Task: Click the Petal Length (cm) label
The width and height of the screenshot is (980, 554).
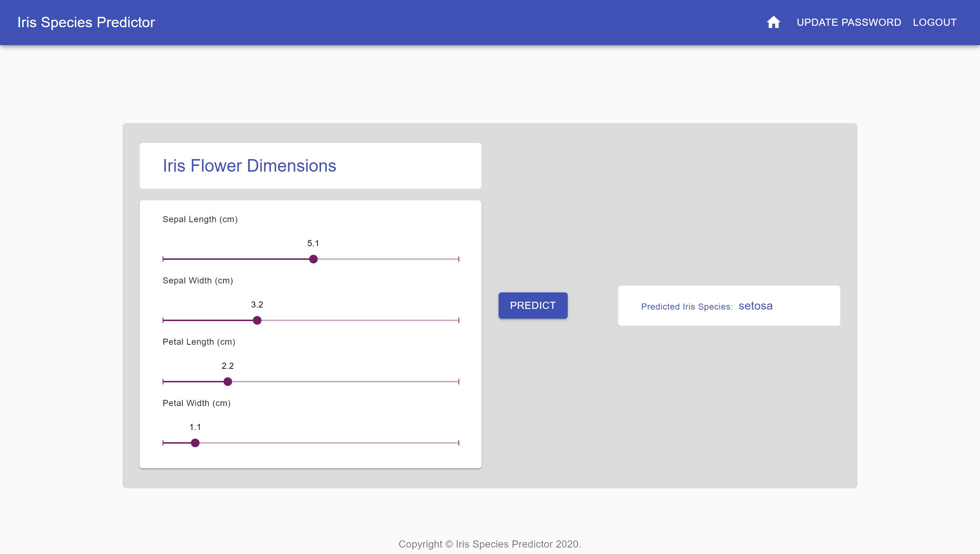Action: (198, 342)
